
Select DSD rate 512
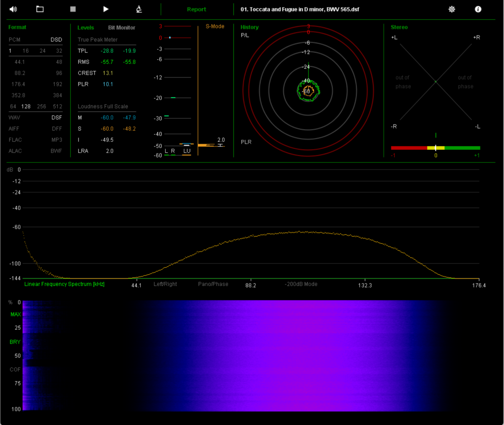coord(58,107)
